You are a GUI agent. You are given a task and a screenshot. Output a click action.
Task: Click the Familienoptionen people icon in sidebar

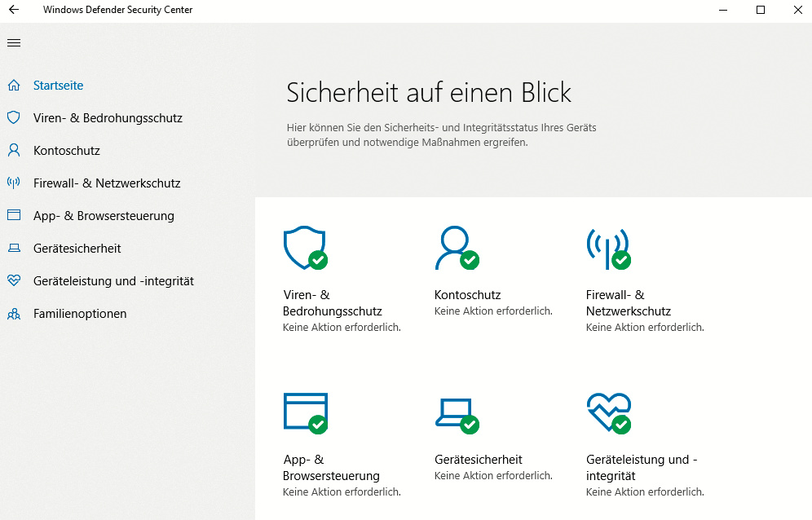pos(13,314)
